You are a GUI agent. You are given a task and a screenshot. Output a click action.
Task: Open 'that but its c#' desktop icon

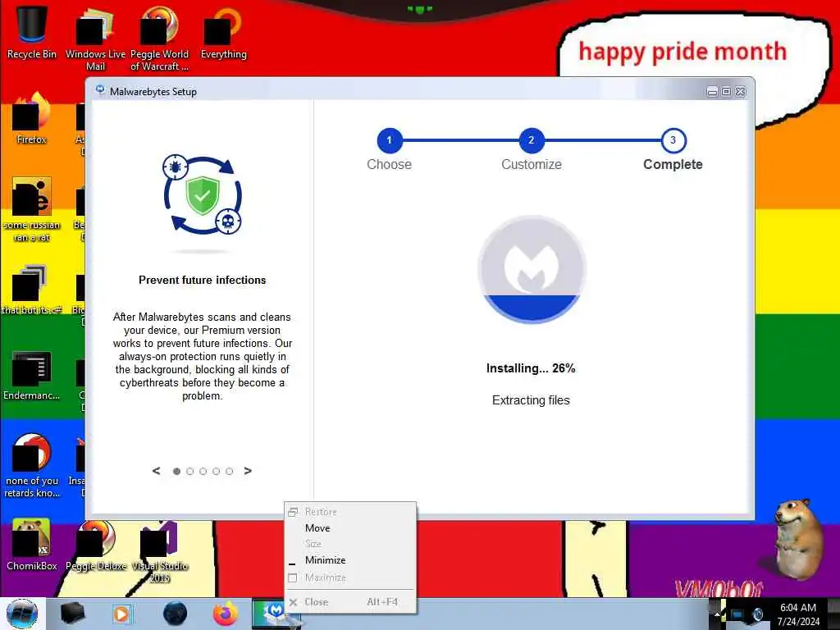32,290
